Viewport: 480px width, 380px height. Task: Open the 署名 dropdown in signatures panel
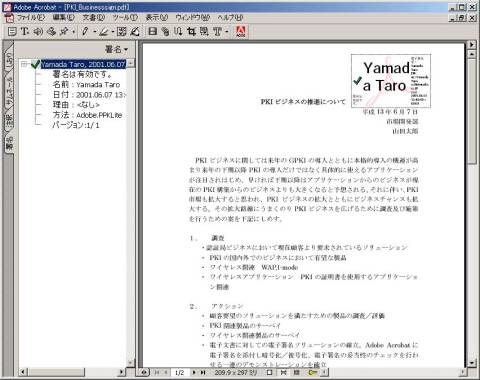pyautogui.click(x=116, y=49)
